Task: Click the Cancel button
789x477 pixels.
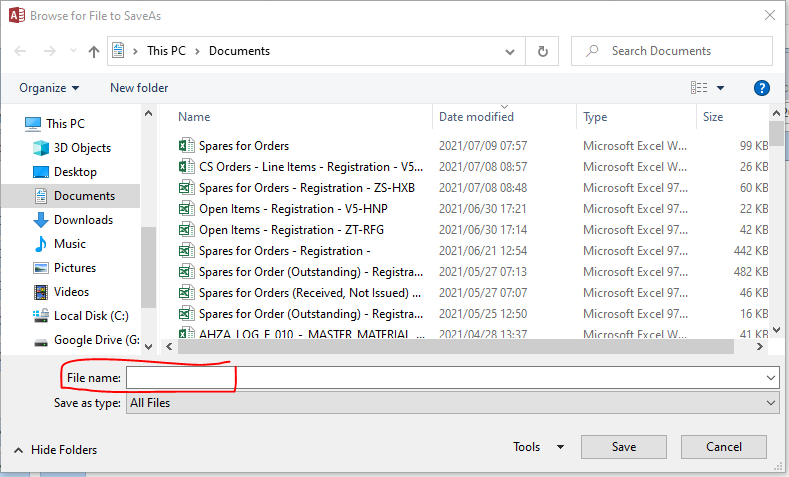Action: (723, 447)
